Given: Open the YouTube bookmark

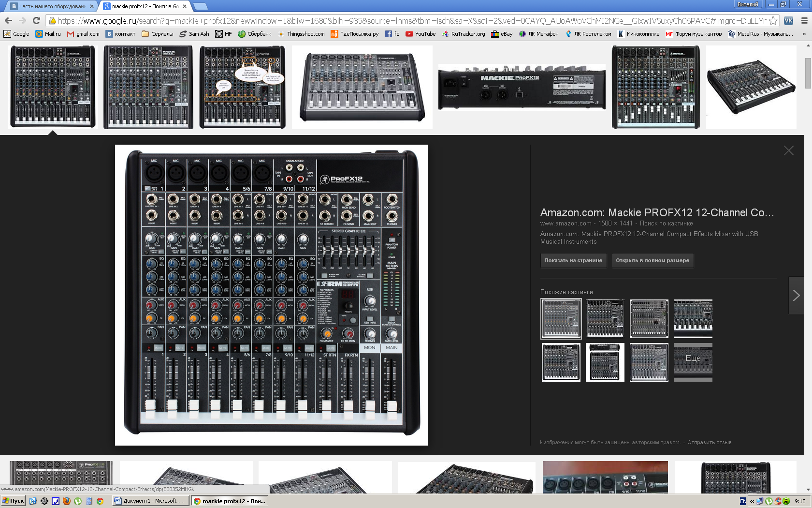Looking at the screenshot, I should point(420,34).
